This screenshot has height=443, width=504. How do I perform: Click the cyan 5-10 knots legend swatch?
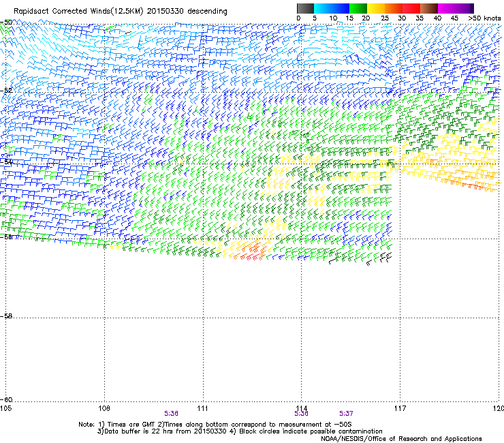323,8
